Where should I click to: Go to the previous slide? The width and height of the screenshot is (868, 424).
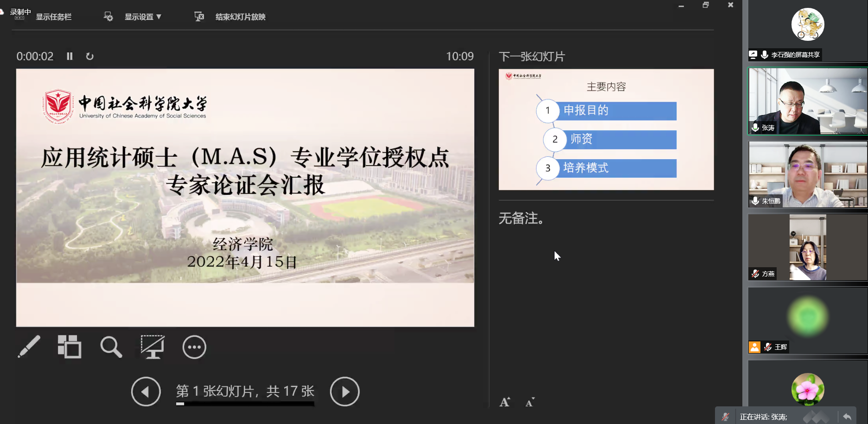point(146,392)
